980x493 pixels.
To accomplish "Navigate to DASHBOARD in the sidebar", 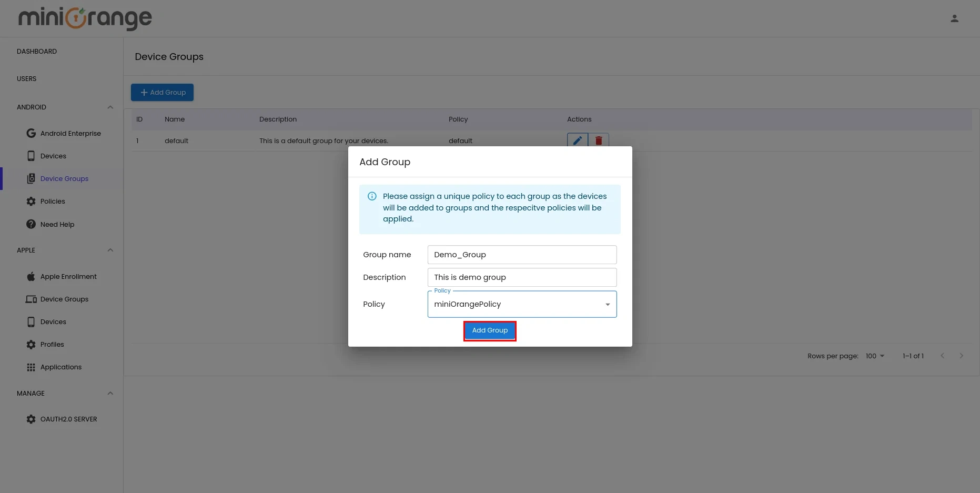I will 37,51.
